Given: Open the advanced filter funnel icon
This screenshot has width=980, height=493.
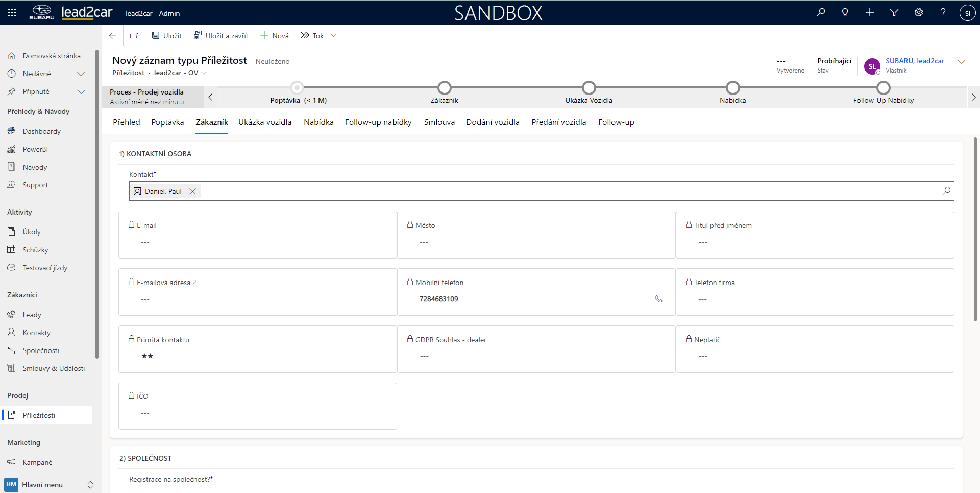Looking at the screenshot, I should point(894,12).
